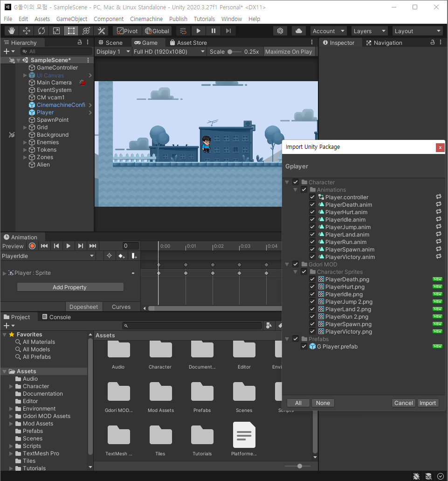
Task: Open the Cinemachine menu
Action: 146,19
